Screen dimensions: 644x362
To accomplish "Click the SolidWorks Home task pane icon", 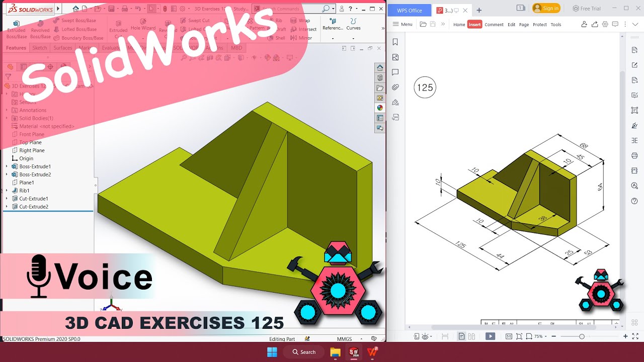I will (x=380, y=68).
